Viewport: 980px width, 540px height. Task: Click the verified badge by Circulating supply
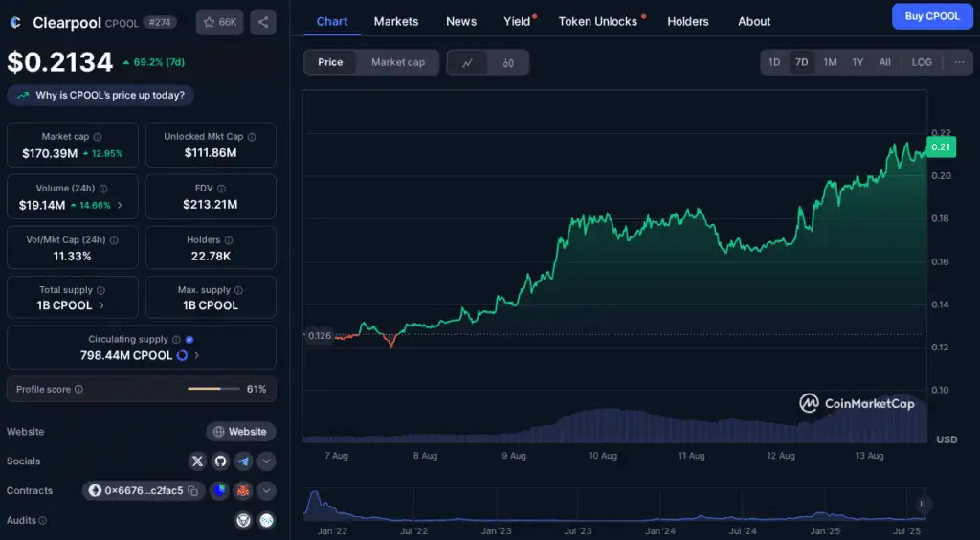[189, 339]
